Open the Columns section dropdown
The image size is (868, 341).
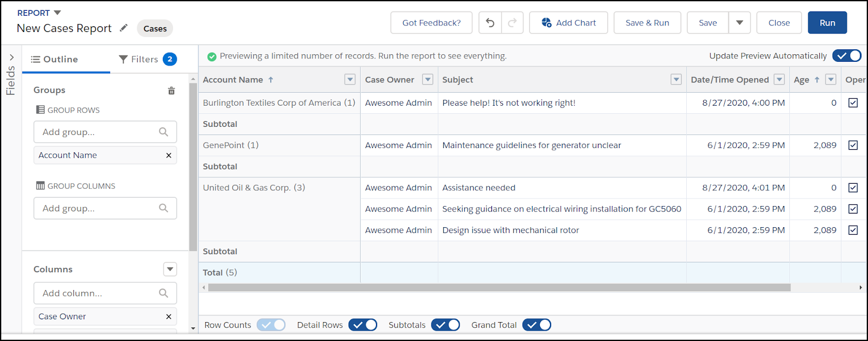click(170, 269)
